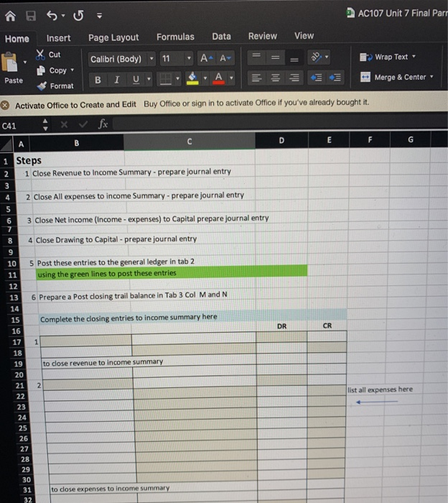Expand the Paste options arrow
The height and width of the screenshot is (503, 448).
[25, 62]
